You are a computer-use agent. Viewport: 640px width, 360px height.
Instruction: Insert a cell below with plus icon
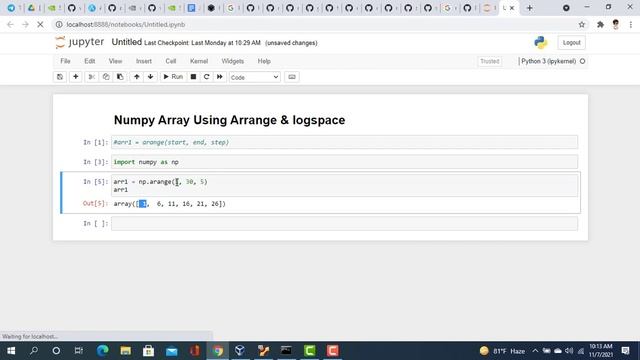pos(76,77)
